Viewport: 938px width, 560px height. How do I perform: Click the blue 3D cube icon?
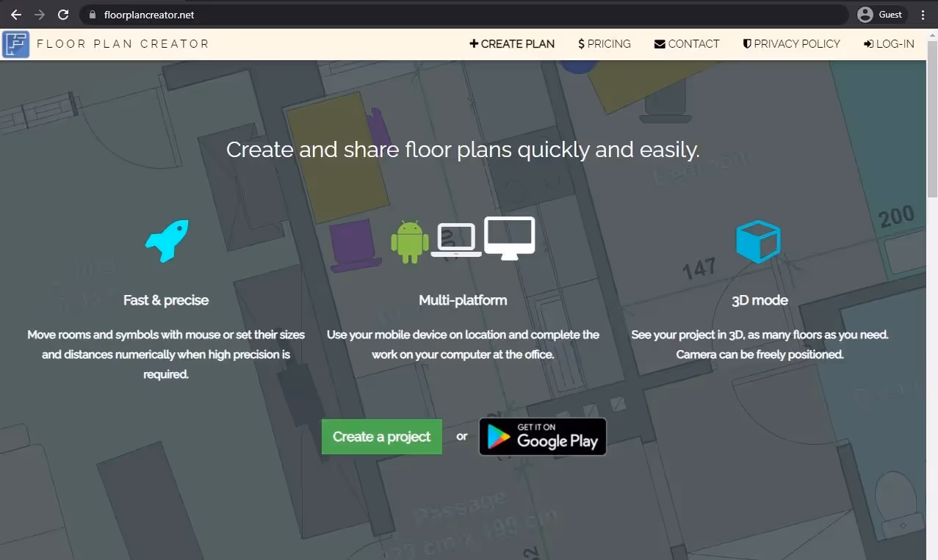pos(758,241)
